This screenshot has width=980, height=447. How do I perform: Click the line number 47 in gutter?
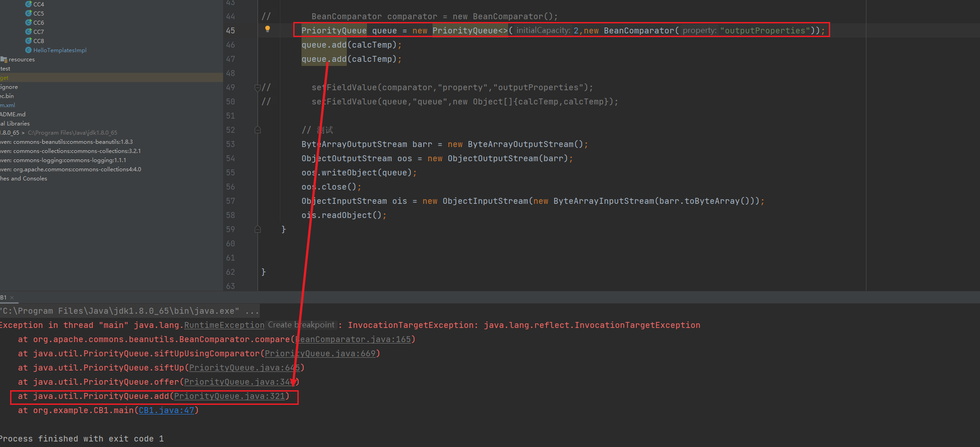[230, 59]
